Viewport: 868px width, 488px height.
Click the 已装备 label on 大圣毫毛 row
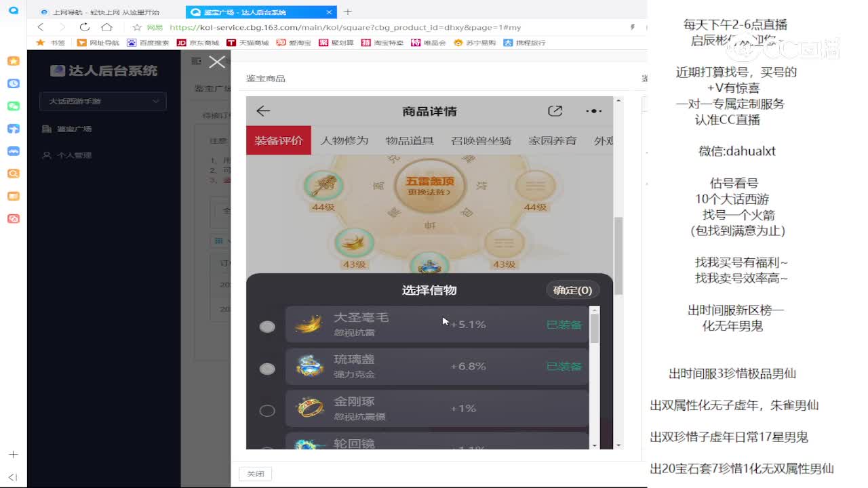[x=564, y=325]
